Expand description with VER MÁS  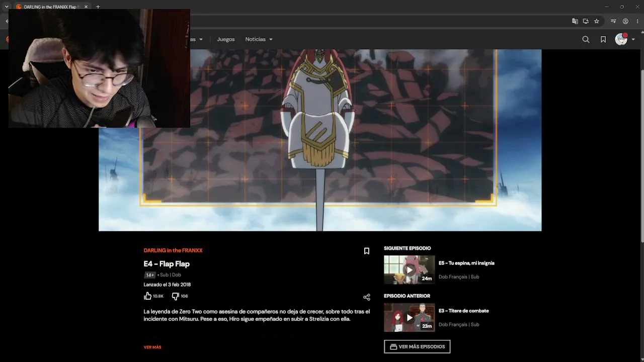point(152,347)
